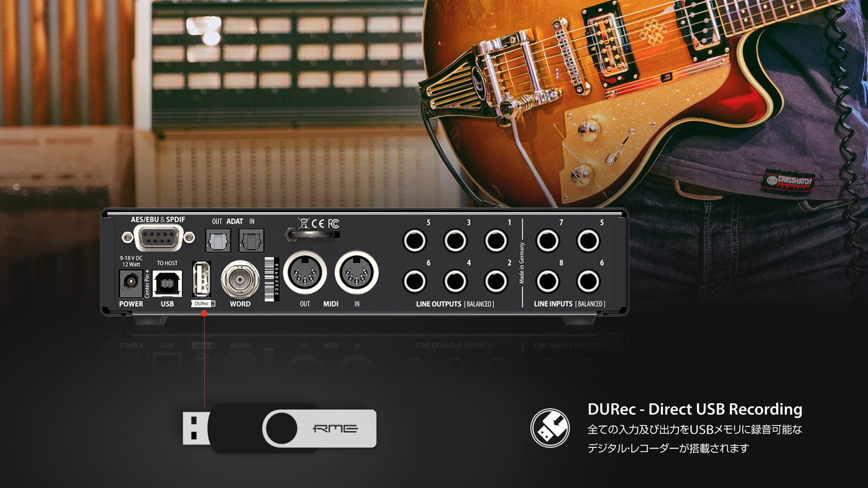Screen dimensions: 868x488
Task: Click the USB type-B TO HOST port
Action: tap(167, 283)
